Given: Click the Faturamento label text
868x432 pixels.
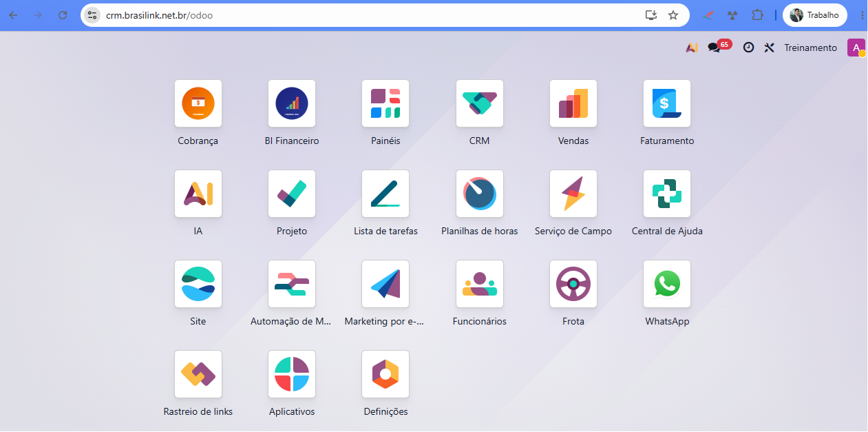Looking at the screenshot, I should (667, 141).
